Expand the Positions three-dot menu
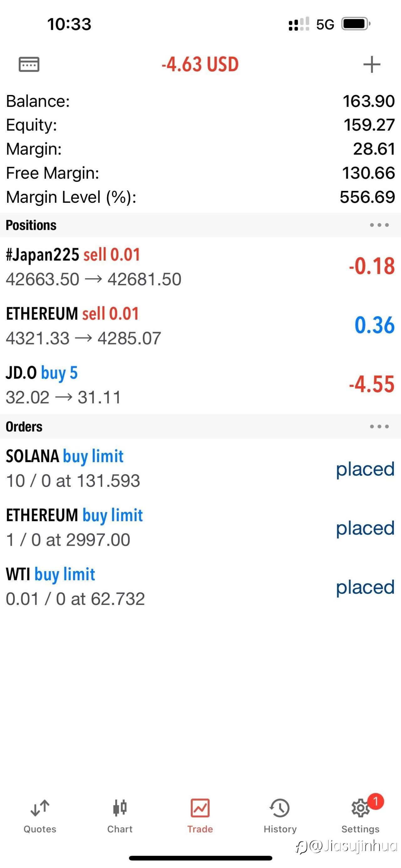Screen dimensions: 401x868 click(x=379, y=225)
